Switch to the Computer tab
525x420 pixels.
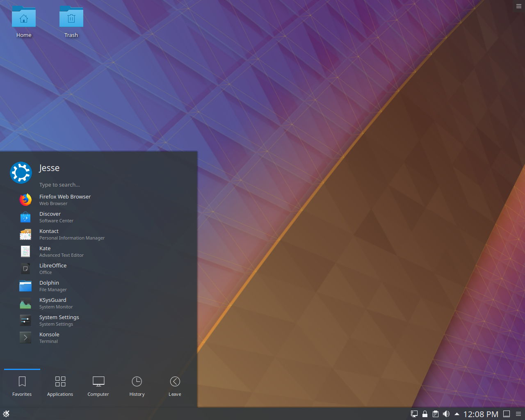(x=98, y=386)
